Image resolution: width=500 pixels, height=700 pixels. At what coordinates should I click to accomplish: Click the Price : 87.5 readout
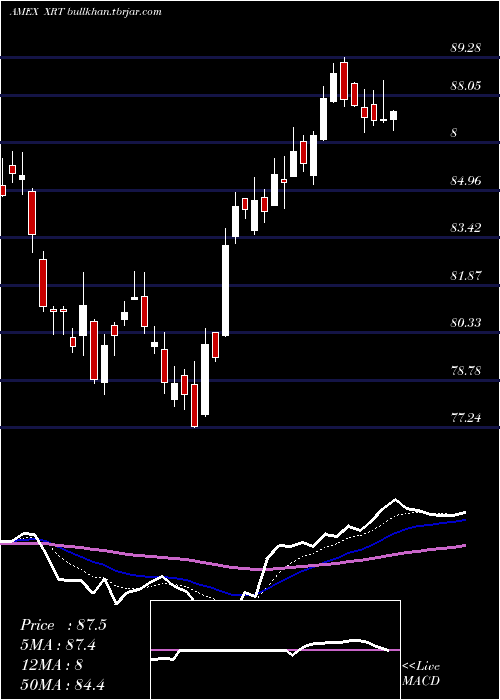click(x=63, y=625)
